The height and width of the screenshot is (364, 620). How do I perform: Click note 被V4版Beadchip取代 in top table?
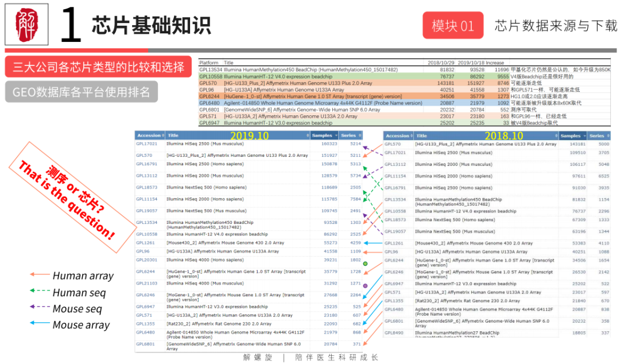pos(534,123)
